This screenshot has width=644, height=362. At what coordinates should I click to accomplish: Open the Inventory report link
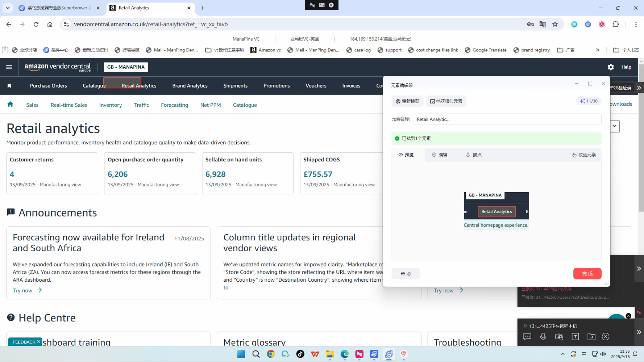point(111,105)
